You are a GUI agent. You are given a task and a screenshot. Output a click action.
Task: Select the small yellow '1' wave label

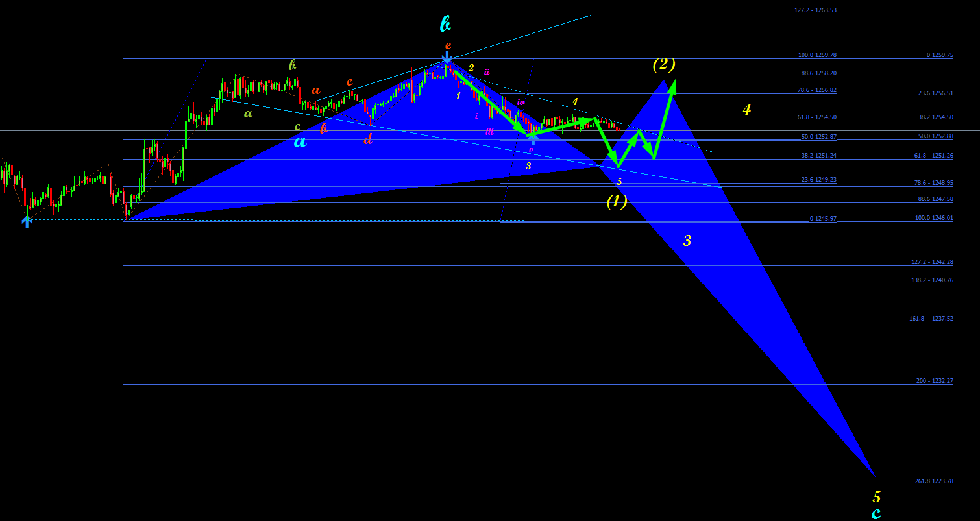(458, 96)
